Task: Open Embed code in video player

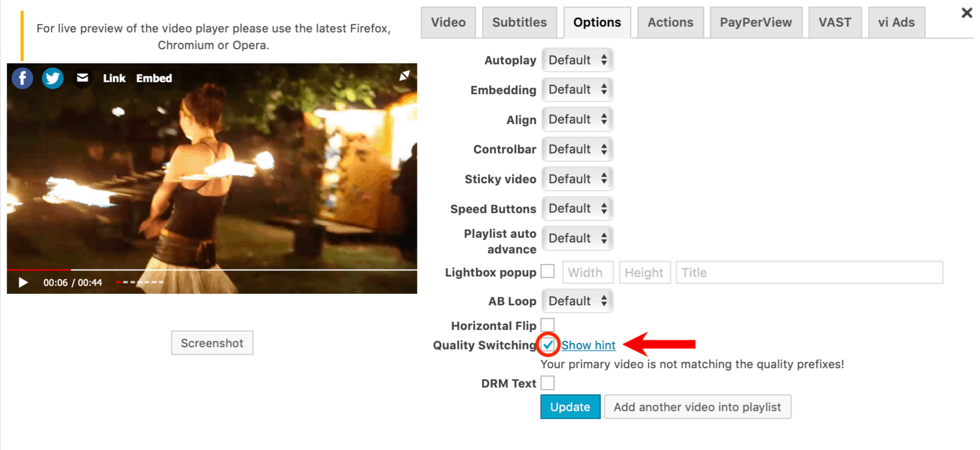Action: [154, 78]
